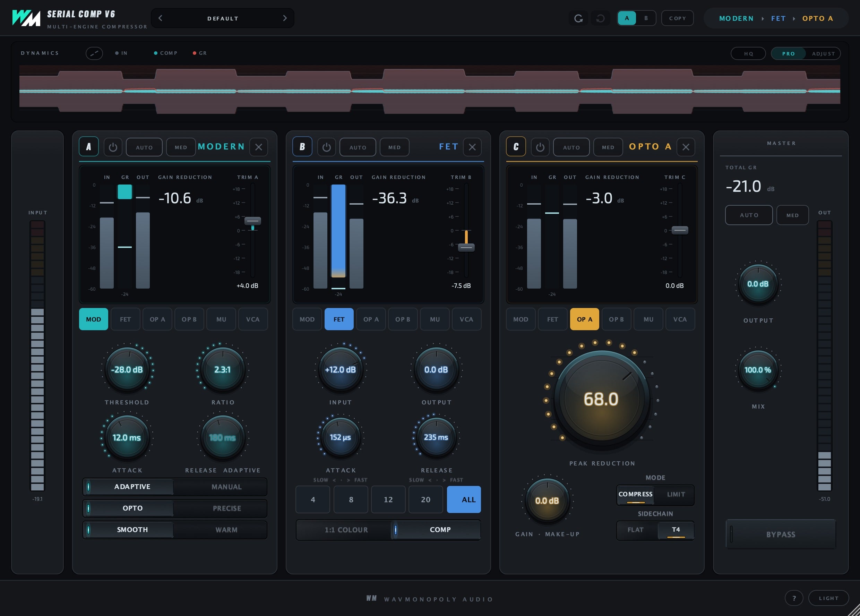Switch theme with the LIGHT button
The image size is (860, 616).
click(x=828, y=598)
